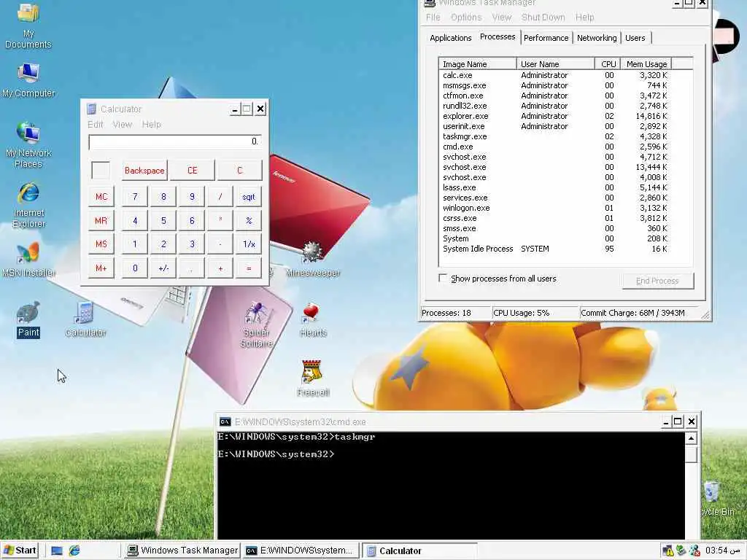Select the Calculator desktop shortcut icon

point(85,319)
